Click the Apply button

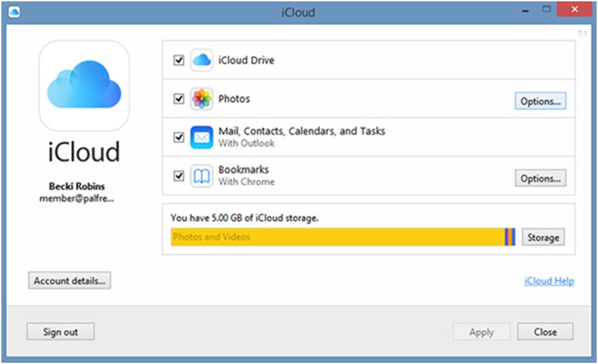[x=481, y=332]
